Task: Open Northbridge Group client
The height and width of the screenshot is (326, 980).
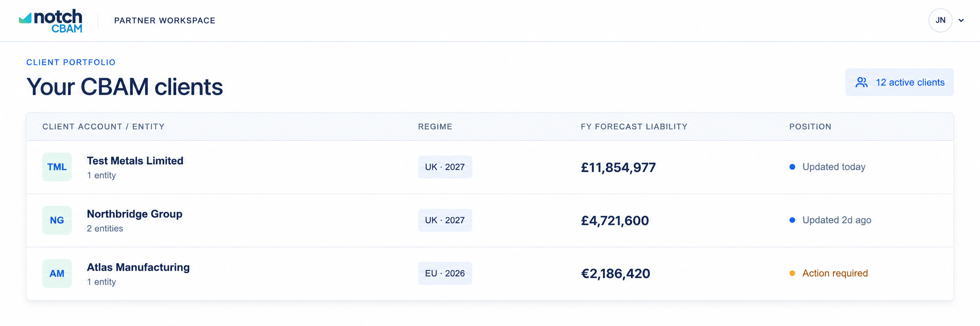Action: coord(134,214)
